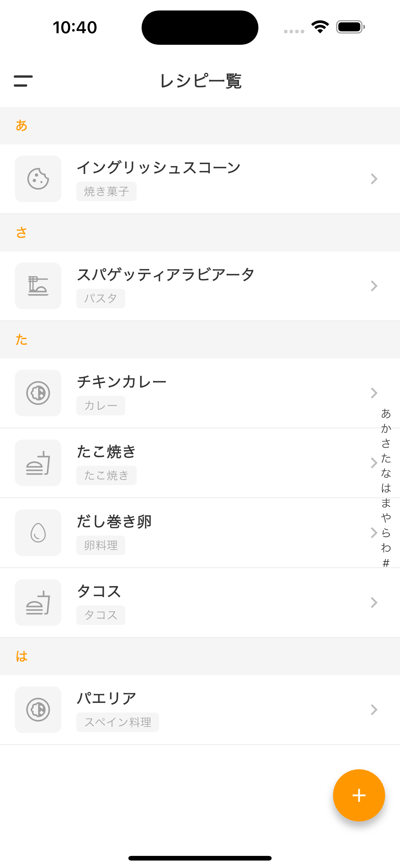Tap the egg icon for だし巻き卵
This screenshot has height=868, width=400.
pyautogui.click(x=38, y=533)
